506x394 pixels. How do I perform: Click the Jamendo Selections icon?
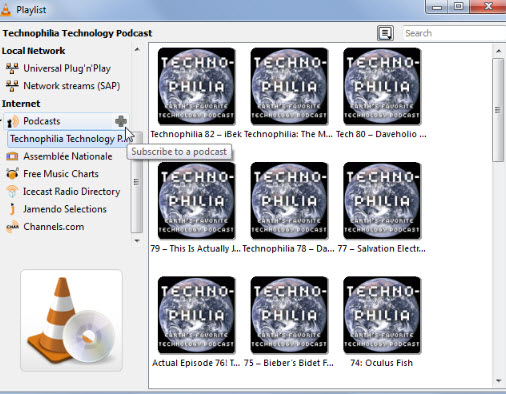pos(12,209)
